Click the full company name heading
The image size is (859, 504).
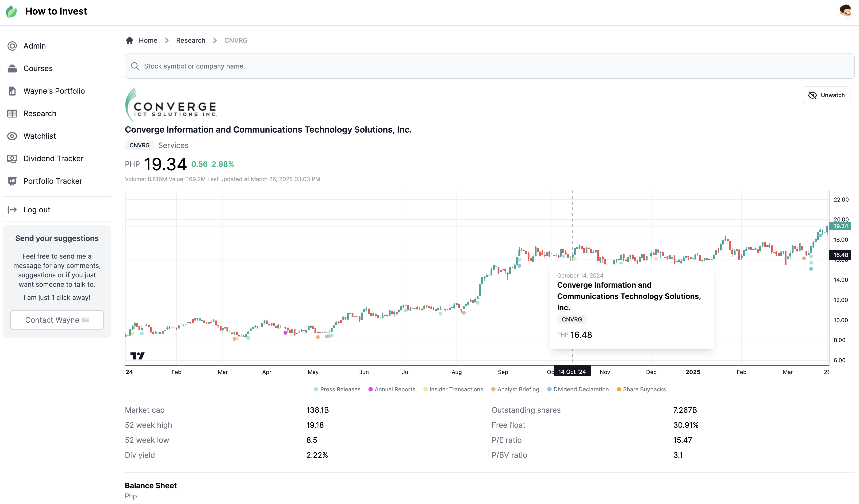pos(268,130)
